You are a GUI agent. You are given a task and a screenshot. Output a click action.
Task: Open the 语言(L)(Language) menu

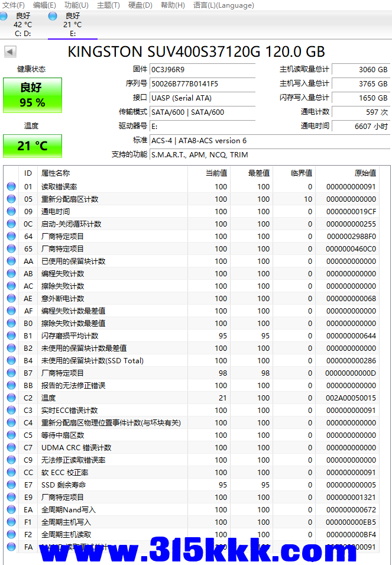223,5
